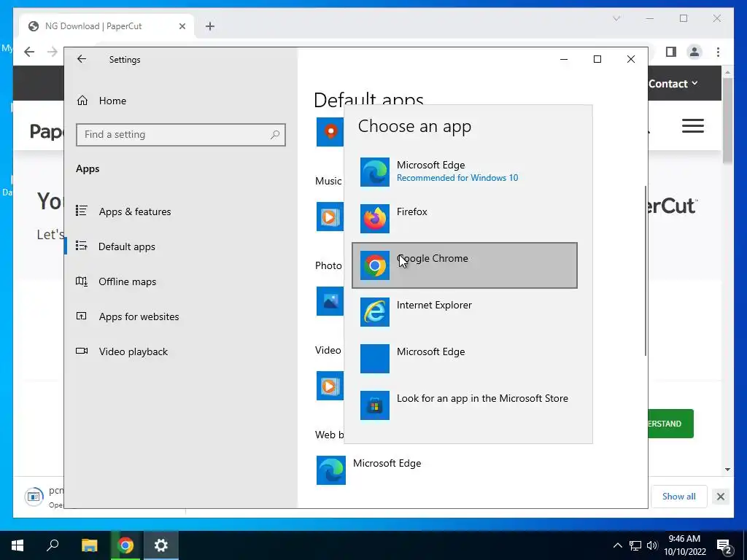Viewport: 747px width, 560px height.
Task: Open the Windows Start menu
Action: 18,545
